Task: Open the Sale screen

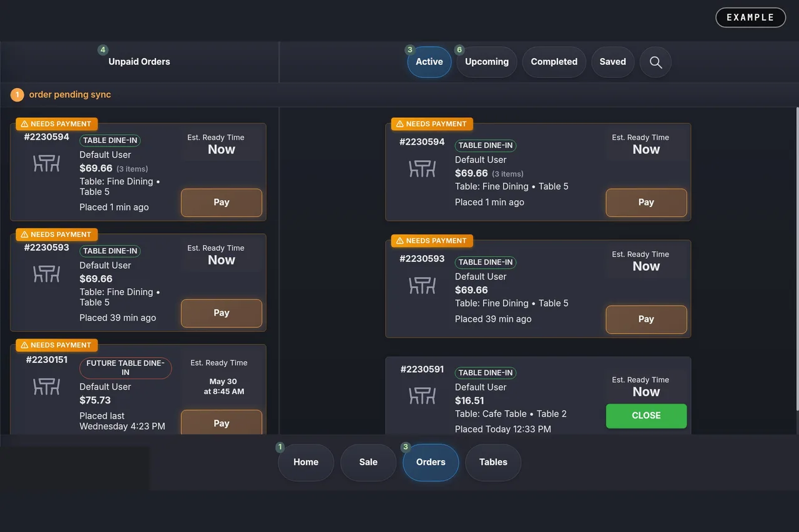Action: click(368, 462)
